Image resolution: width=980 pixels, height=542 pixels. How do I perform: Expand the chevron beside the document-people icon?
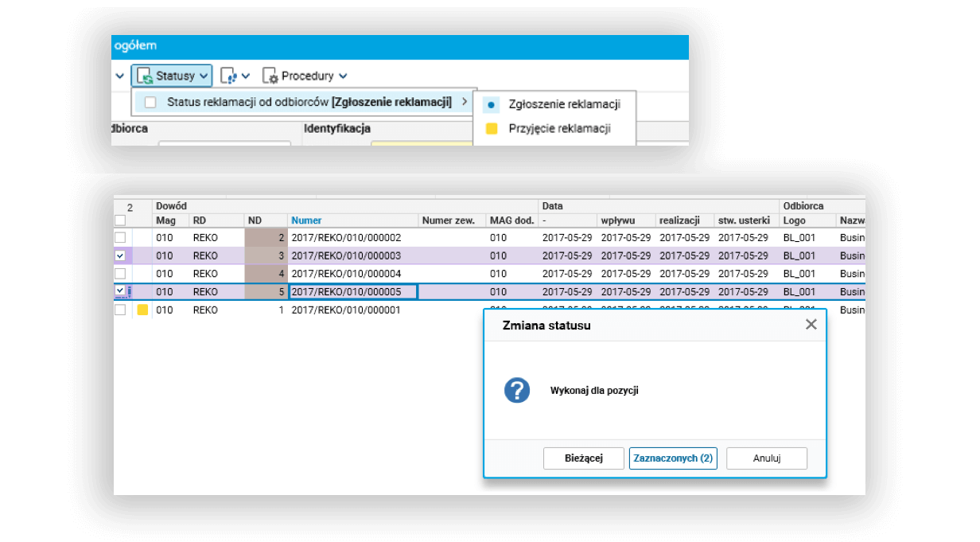click(x=246, y=76)
